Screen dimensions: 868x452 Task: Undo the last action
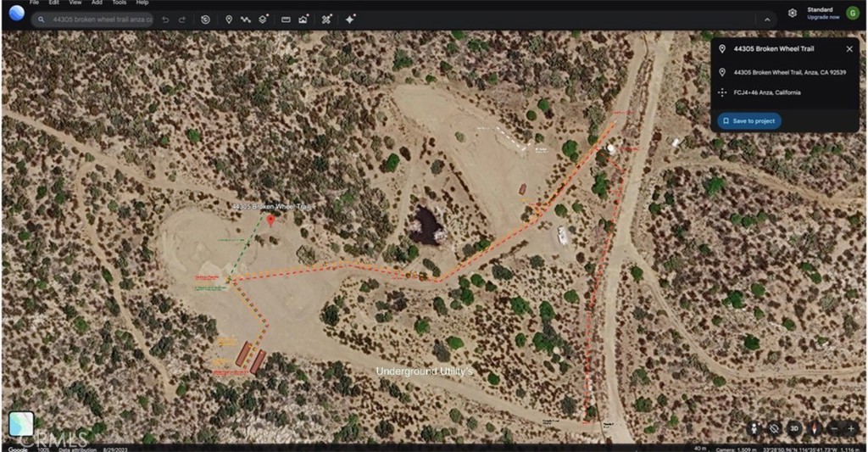(165, 20)
